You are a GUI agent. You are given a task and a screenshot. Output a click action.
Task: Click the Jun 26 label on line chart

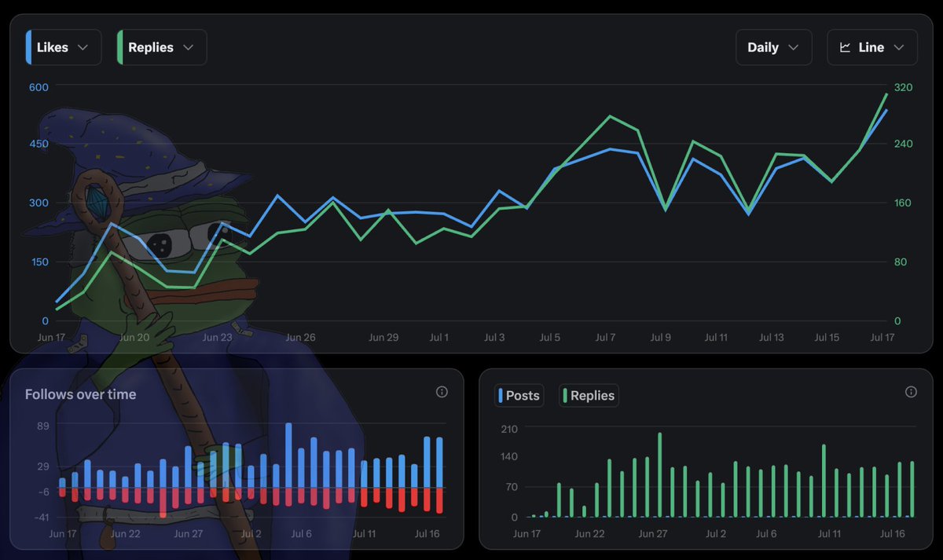pos(300,338)
